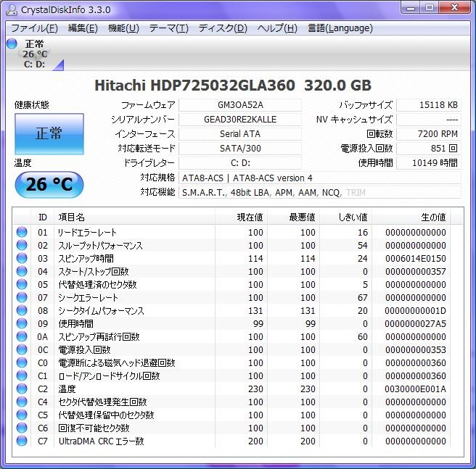The image size is (476, 469).
Task: Click the 26 °C temperature button
Action: [49, 184]
